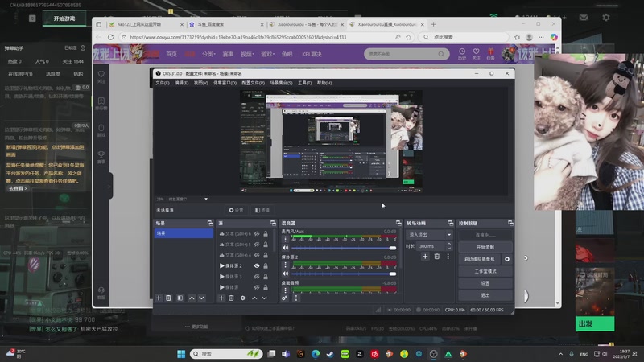644x362 pixels.
Task: Expand Douyu 分类 category dropdown
Action: tap(208, 54)
